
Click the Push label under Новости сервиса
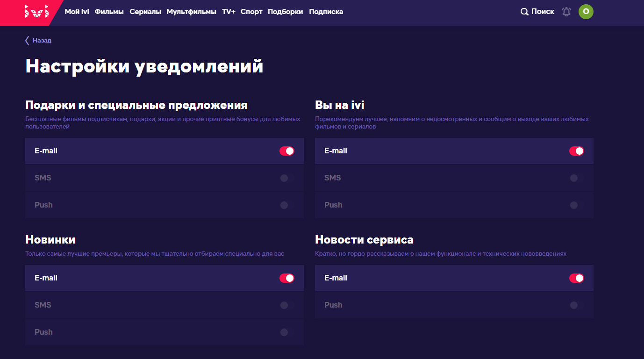[333, 305]
